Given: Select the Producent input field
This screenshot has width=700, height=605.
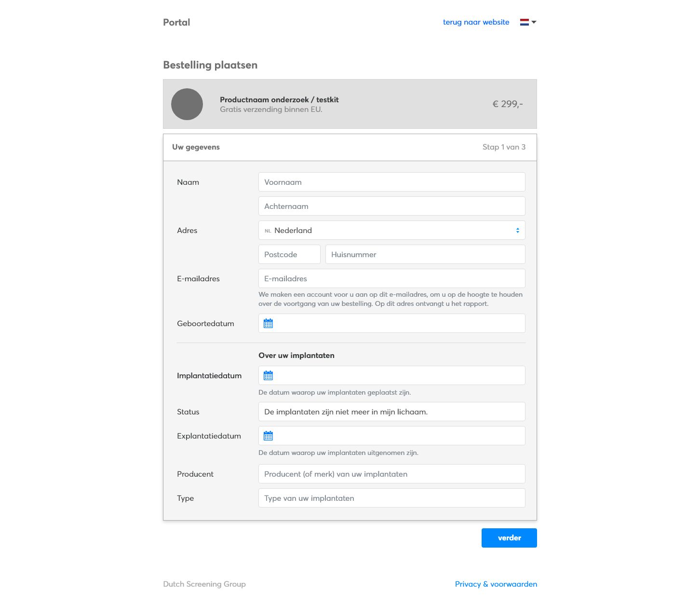Looking at the screenshot, I should coord(392,474).
